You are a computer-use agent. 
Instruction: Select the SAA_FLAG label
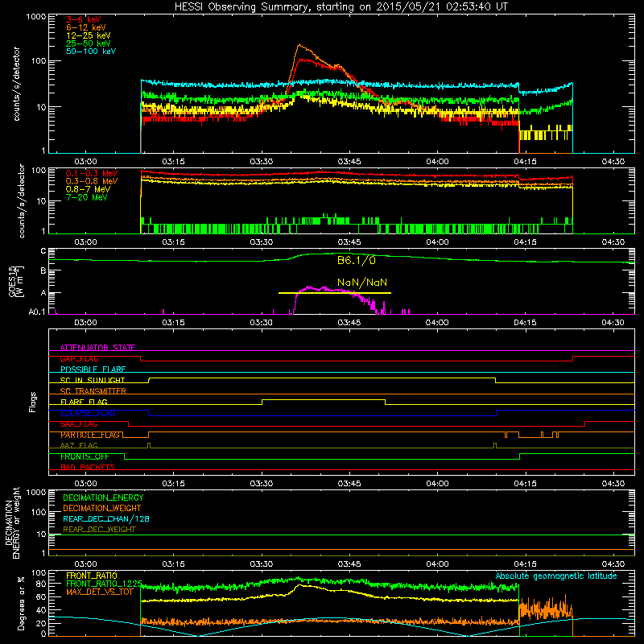[79, 424]
